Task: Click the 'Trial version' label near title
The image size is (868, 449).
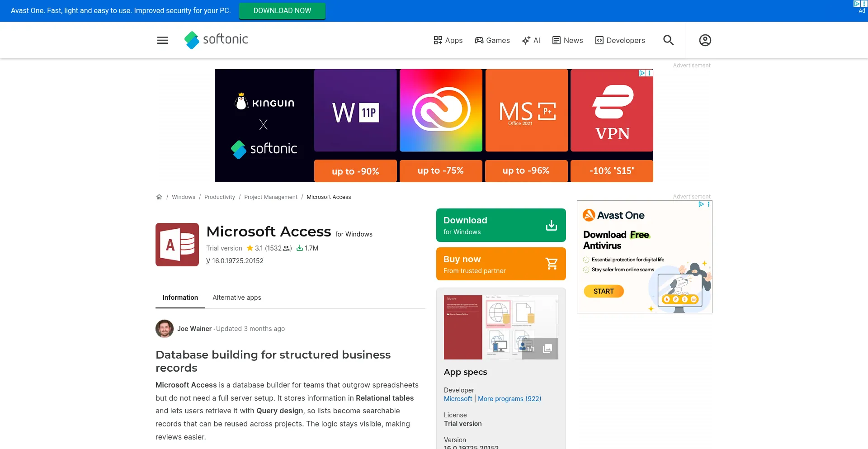Action: 224,248
